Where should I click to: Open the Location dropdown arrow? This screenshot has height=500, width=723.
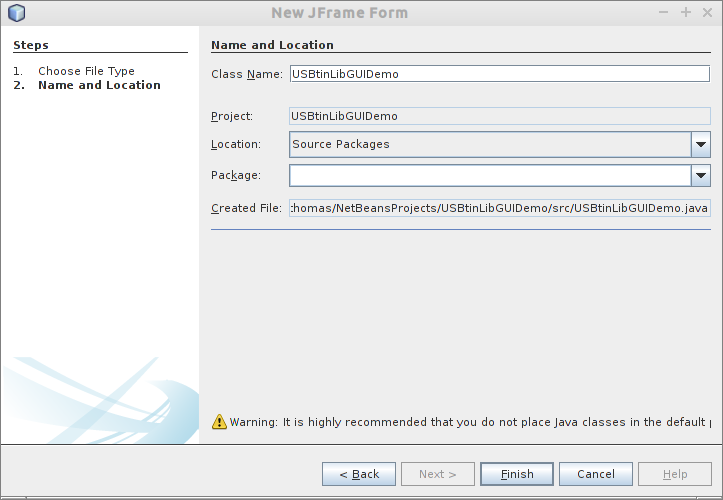click(x=701, y=144)
